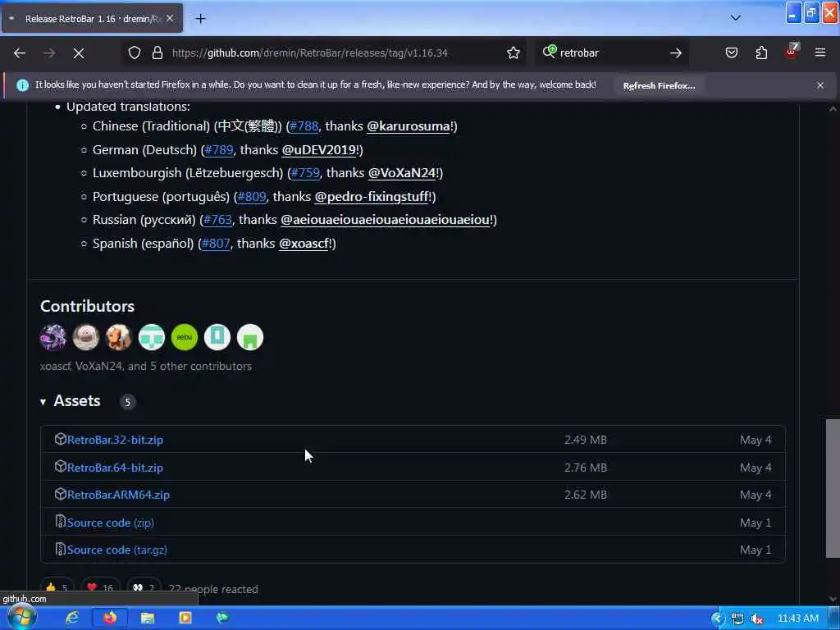Click the package icon beside RetroBar.ARM64.zip
This screenshot has width=840, height=630.
(x=61, y=494)
